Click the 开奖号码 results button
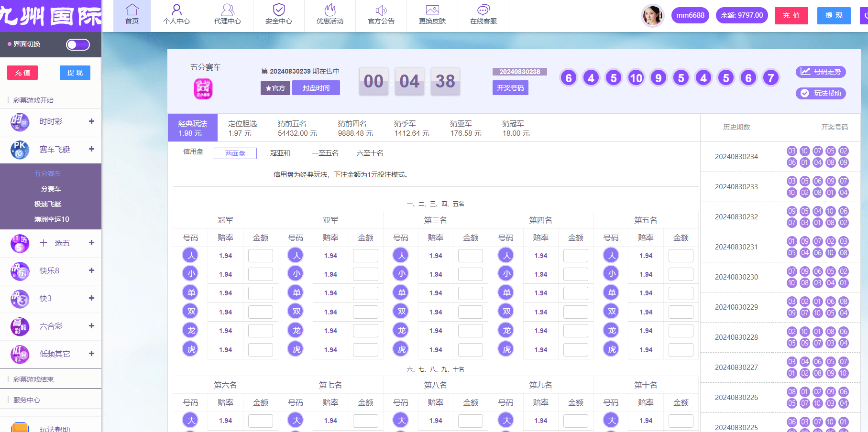 510,87
